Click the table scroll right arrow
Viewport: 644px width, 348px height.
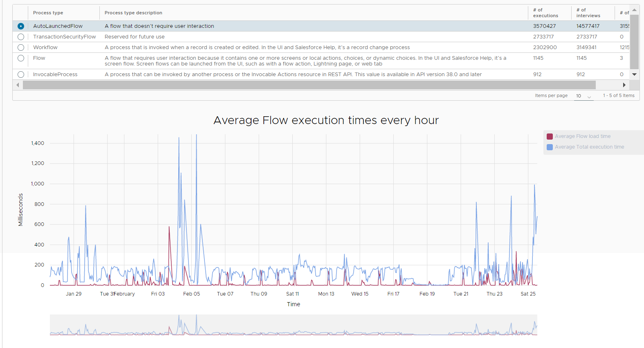tap(624, 85)
